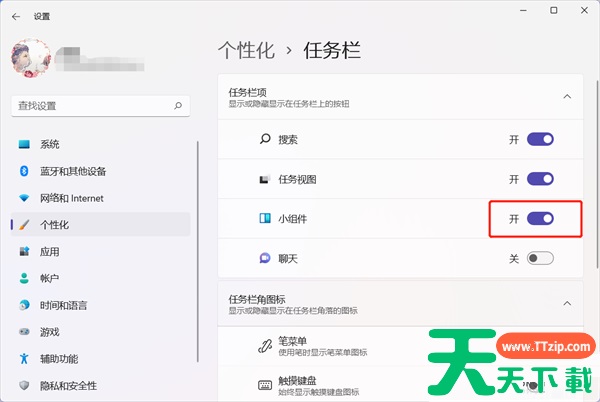This screenshot has height=402, width=600.
Task: Turn off the 小组件 toggle
Action: (540, 219)
